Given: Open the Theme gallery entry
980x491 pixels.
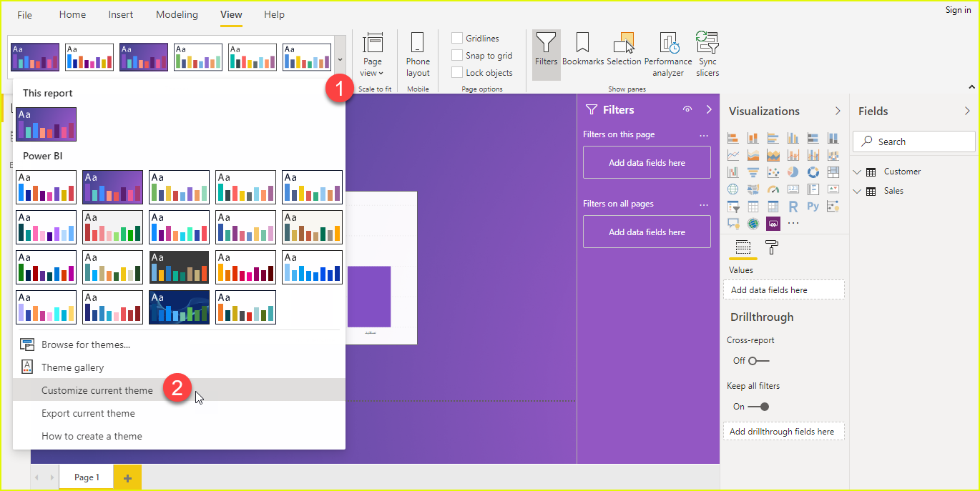Looking at the screenshot, I should pos(179,367).
